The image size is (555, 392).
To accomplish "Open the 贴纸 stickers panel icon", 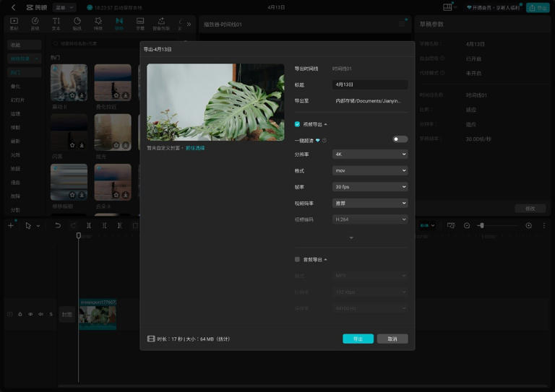I will (77, 23).
